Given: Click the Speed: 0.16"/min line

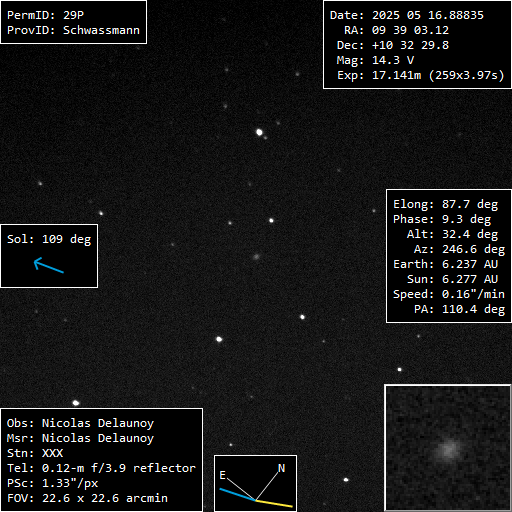Looking at the screenshot, I should tap(449, 294).
